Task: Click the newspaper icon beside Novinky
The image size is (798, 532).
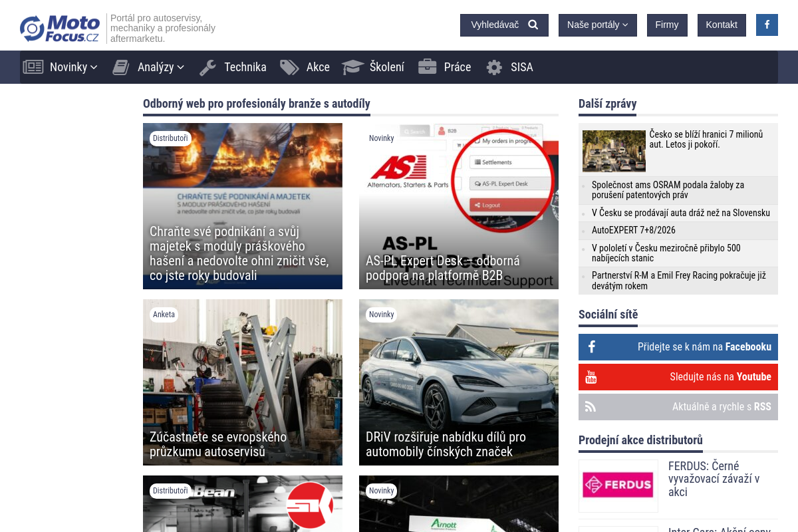Action: point(33,66)
